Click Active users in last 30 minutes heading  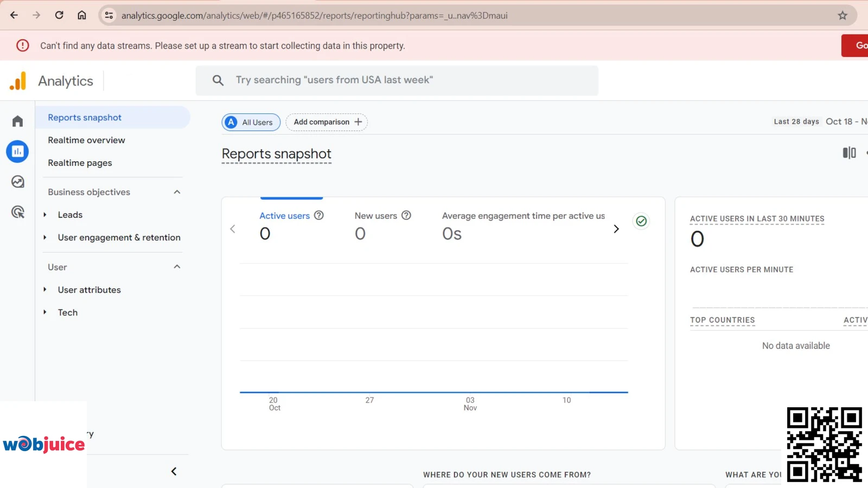[x=757, y=219]
